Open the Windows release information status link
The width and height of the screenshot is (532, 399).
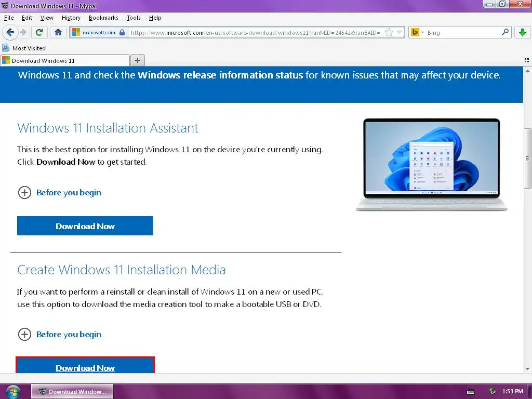click(220, 75)
